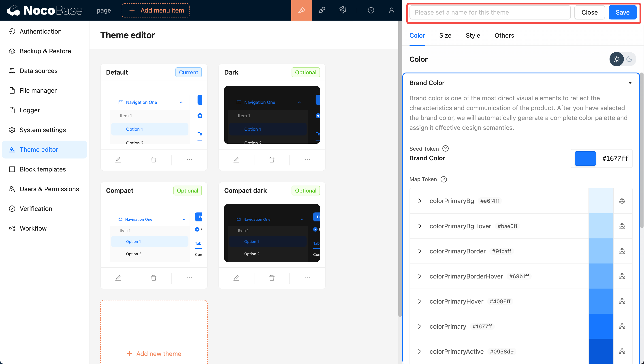Delete the Dark theme via trash icon
Viewport: 644px width, 364px height.
coord(272,160)
